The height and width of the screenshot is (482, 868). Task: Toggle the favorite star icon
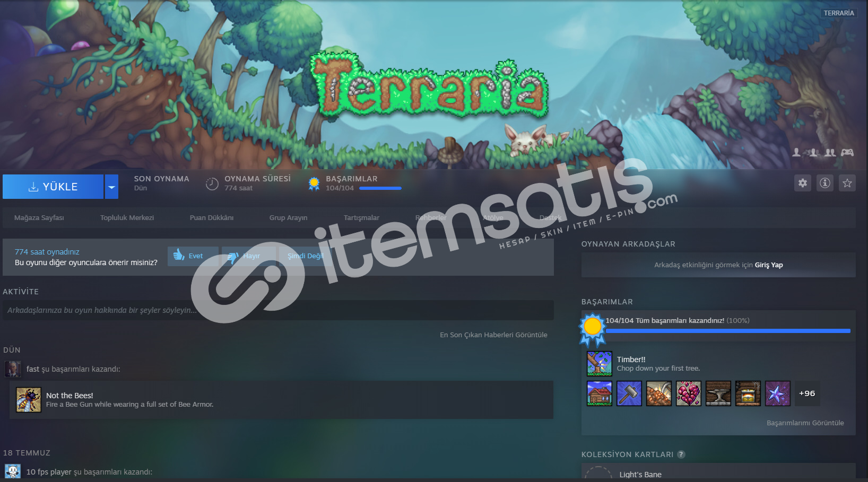(847, 183)
